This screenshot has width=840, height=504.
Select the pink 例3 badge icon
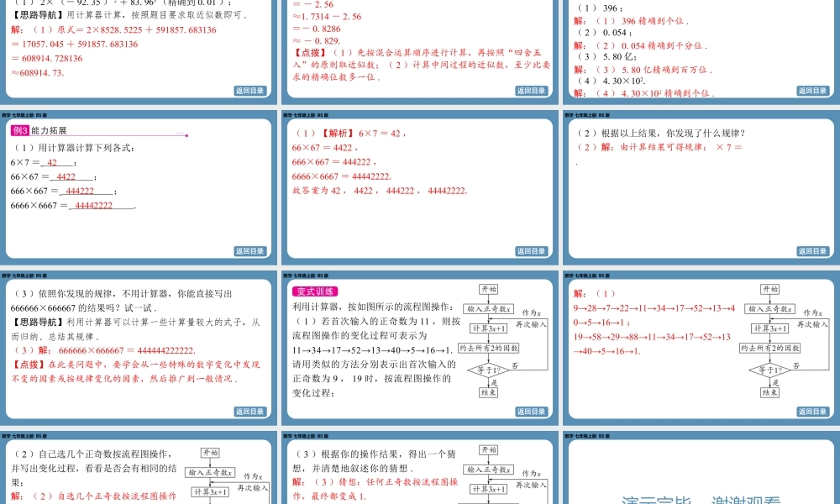[18, 130]
